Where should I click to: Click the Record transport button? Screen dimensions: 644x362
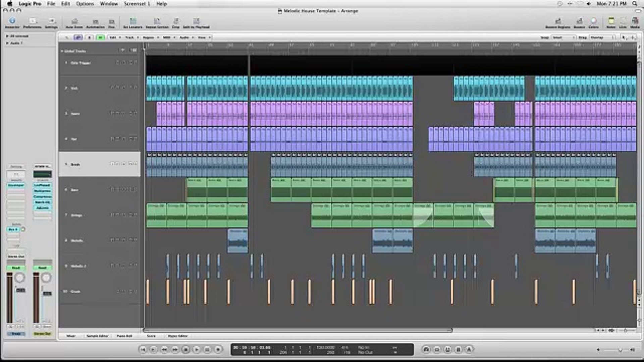click(x=218, y=350)
